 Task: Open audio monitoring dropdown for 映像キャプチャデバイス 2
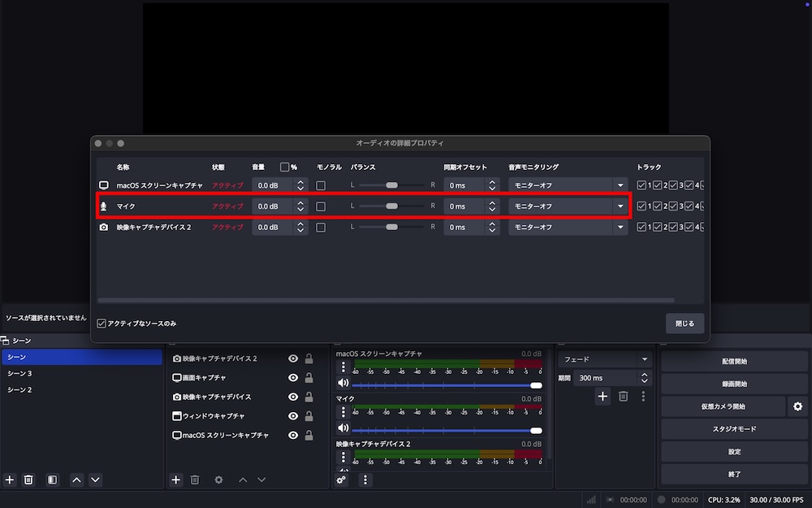click(568, 227)
